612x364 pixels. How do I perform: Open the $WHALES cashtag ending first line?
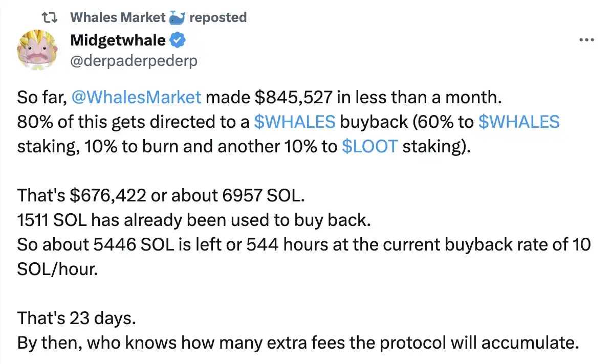coord(518,121)
